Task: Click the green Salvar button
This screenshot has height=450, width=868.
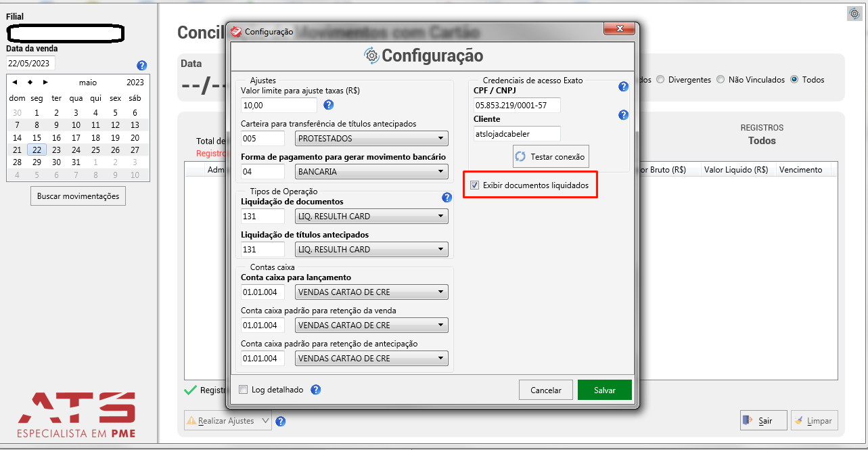Action: 605,390
